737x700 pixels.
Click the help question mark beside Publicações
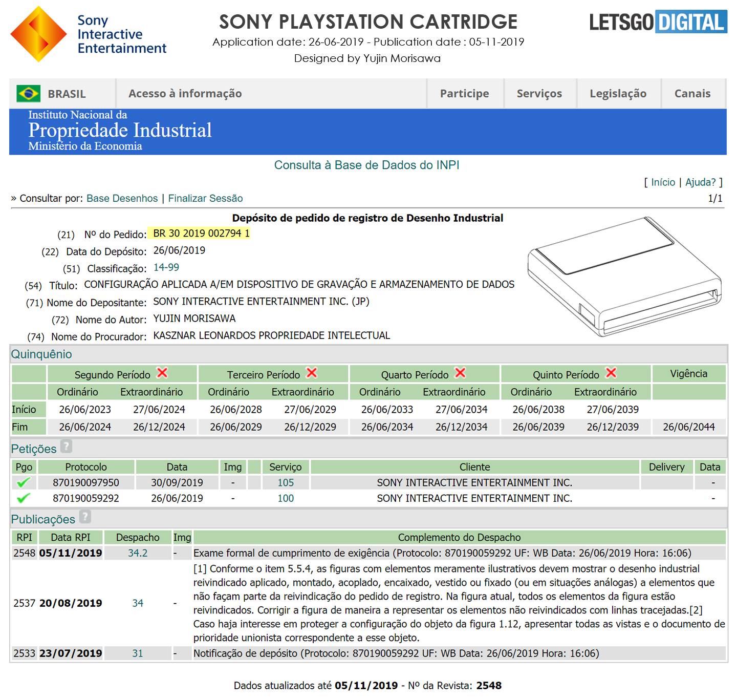click(x=85, y=518)
